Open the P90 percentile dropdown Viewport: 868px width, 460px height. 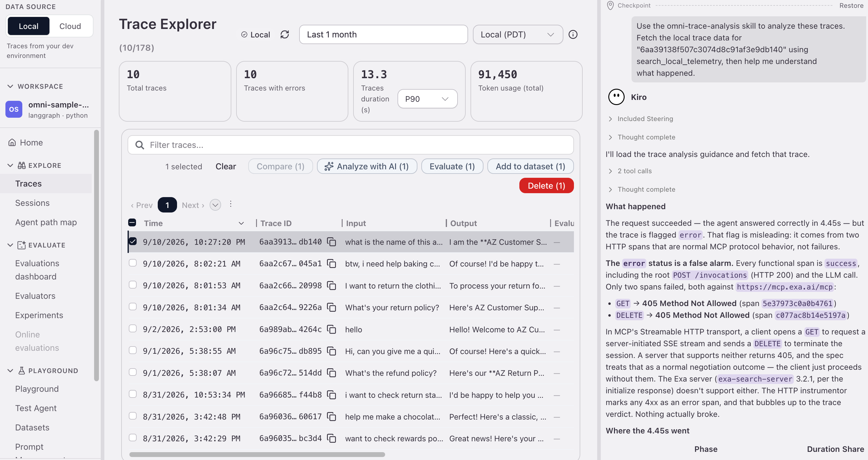427,99
